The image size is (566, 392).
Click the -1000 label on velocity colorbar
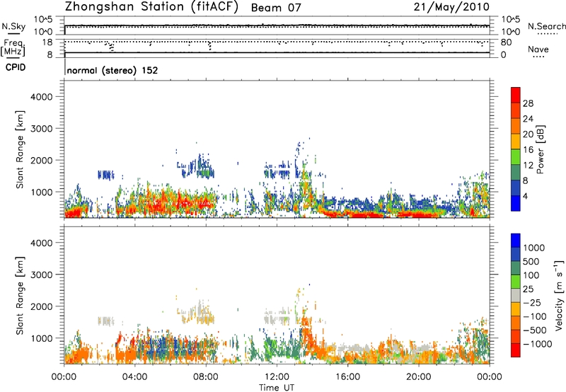[537, 344]
